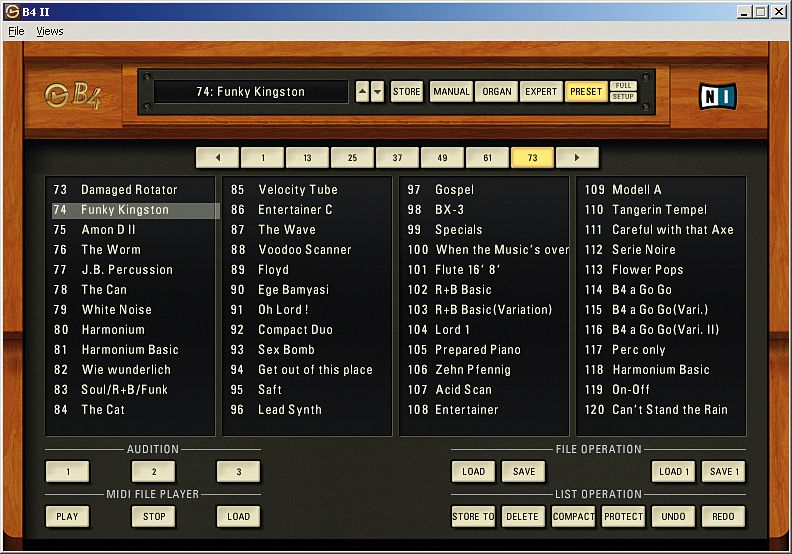Play Audition pattern 1
This screenshot has width=792, height=554.
point(67,472)
